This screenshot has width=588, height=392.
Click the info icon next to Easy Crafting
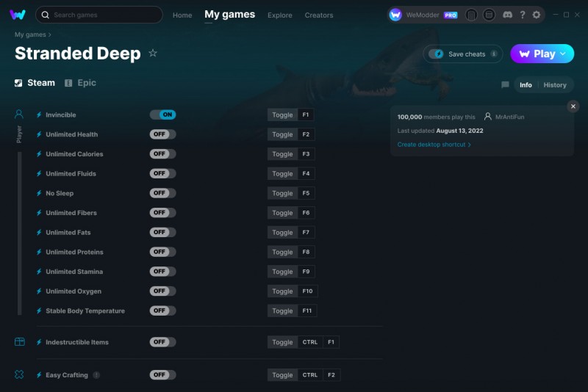pyautogui.click(x=96, y=375)
